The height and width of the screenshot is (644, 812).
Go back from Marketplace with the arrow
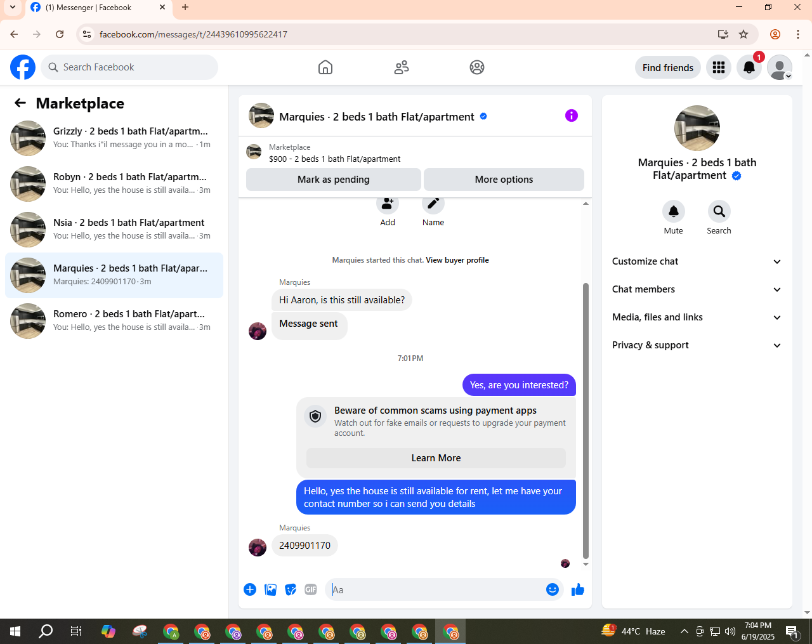[20, 103]
